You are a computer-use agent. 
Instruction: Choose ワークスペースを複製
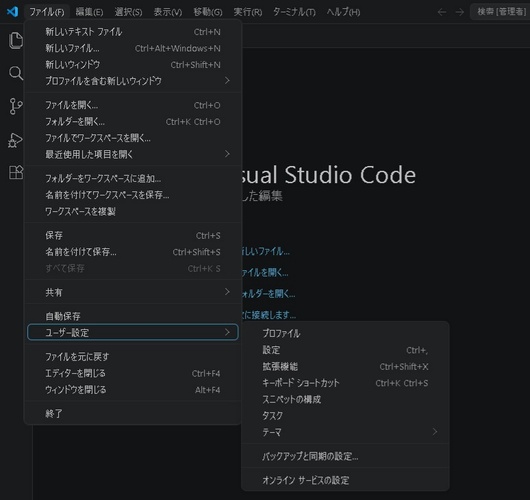coord(133,211)
